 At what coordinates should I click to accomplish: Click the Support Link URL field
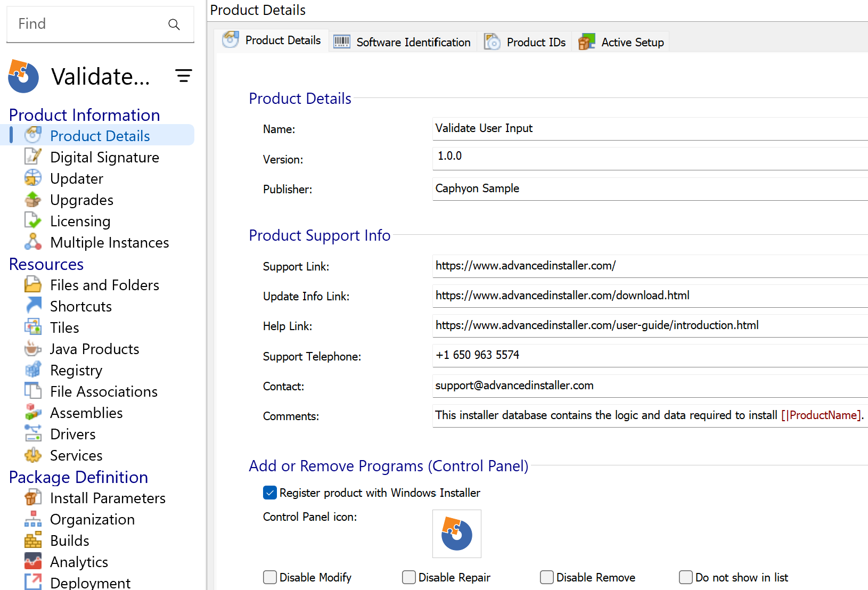(650, 266)
